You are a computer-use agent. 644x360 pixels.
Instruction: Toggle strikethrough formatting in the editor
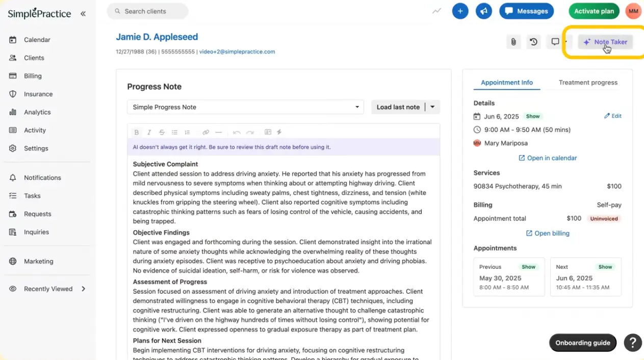[x=162, y=132]
